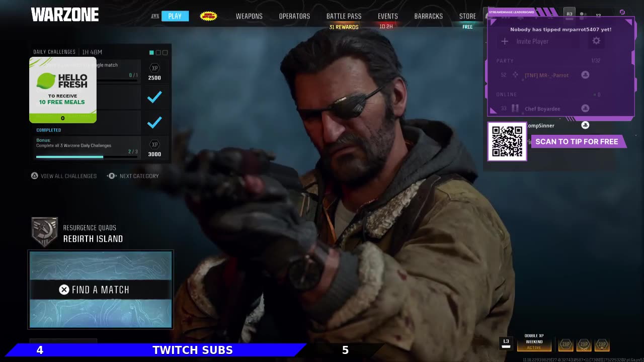The image size is (644, 362).
Task: Click the DAILY CHALLENGES header
Action: pos(54,52)
